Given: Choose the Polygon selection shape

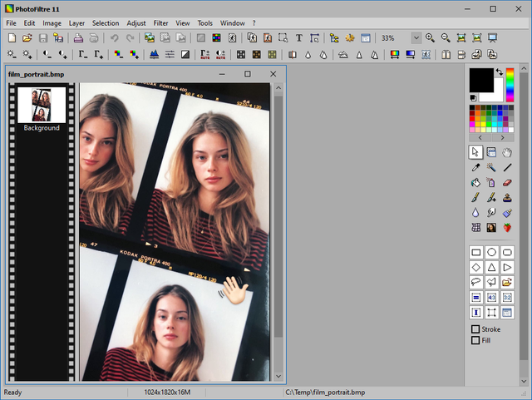Looking at the screenshot, I should point(491,282).
